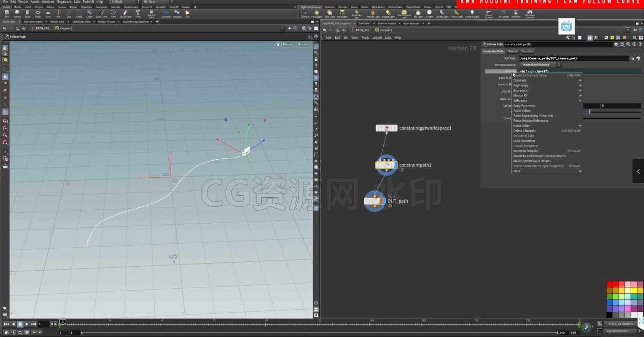Click the current frame marker on timeline
Screen dimensions: 644x337
tap(63, 322)
